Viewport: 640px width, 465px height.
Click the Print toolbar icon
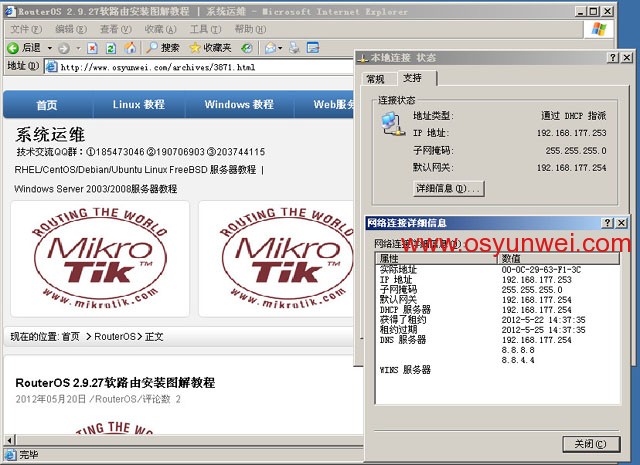click(294, 48)
